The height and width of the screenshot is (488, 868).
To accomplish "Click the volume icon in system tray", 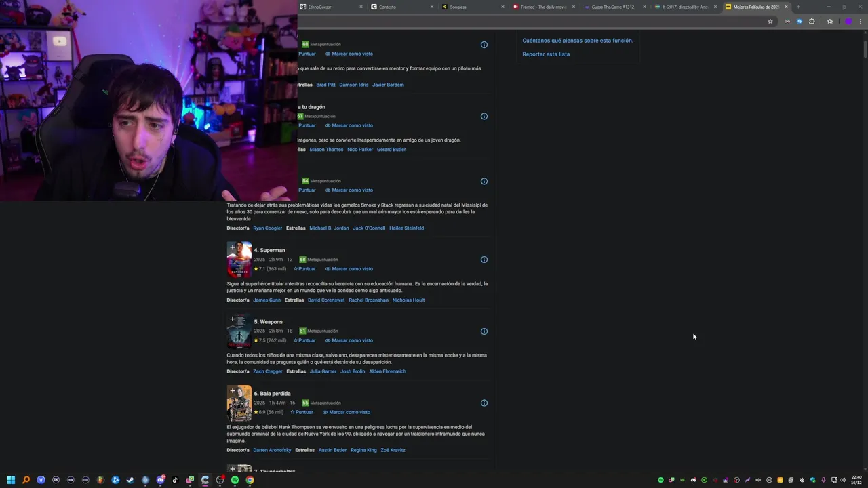I will point(843,480).
